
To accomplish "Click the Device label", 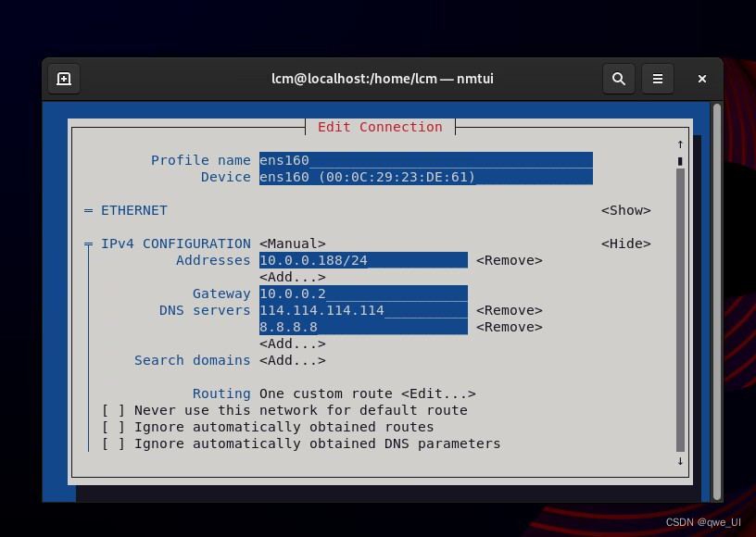I will [226, 177].
